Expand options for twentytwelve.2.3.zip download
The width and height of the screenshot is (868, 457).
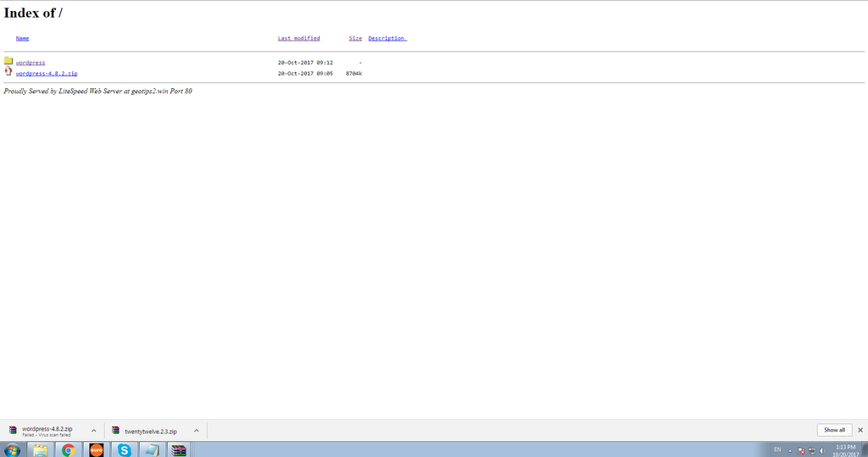click(196, 431)
